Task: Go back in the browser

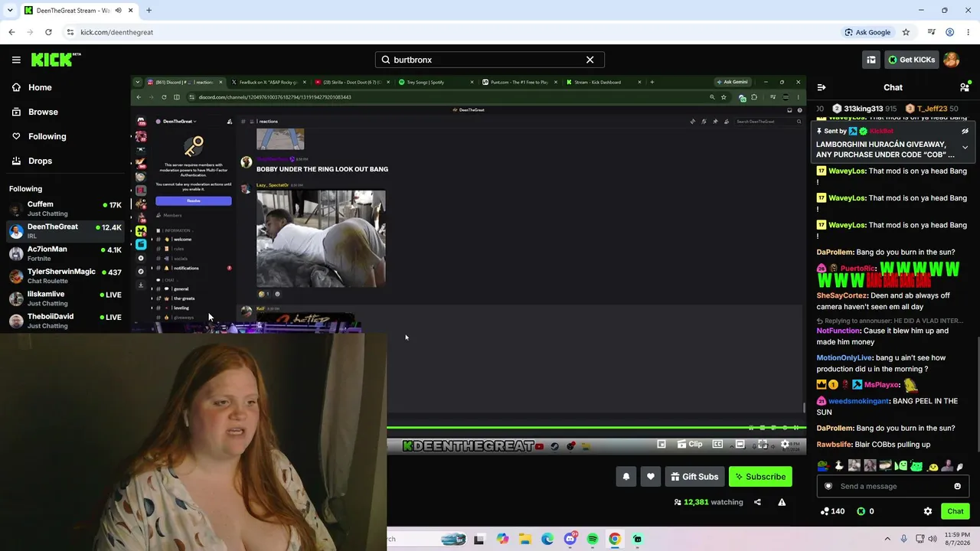Action: [x=11, y=32]
